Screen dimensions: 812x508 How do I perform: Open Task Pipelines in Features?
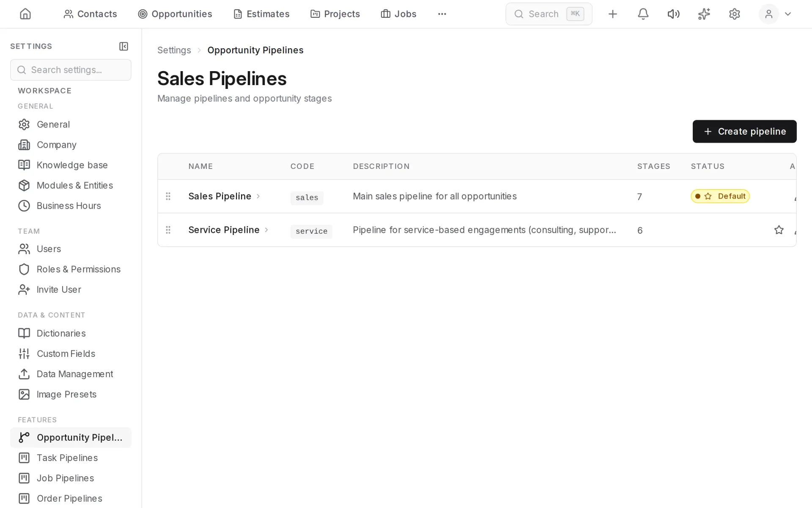(71, 458)
